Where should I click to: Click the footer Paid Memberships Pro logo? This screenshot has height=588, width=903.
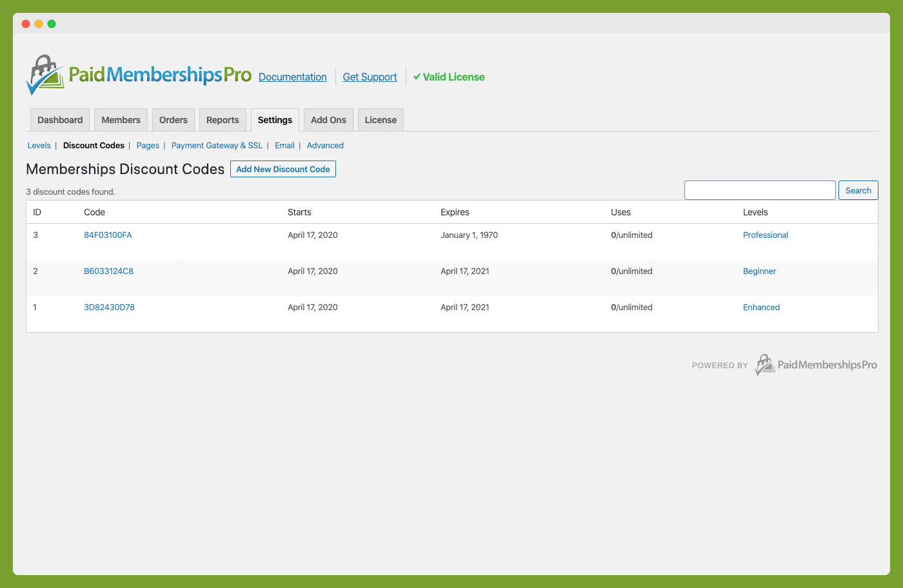point(816,365)
